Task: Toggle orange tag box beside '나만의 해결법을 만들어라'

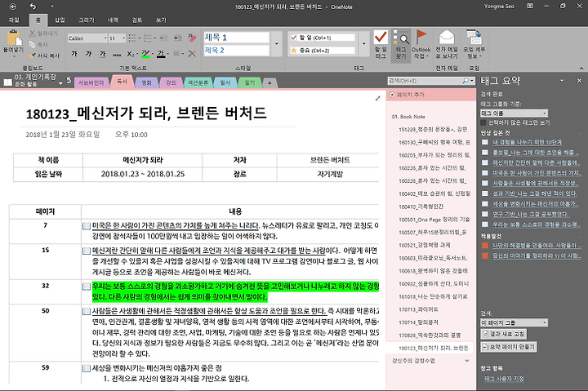Action: pyautogui.click(x=485, y=246)
